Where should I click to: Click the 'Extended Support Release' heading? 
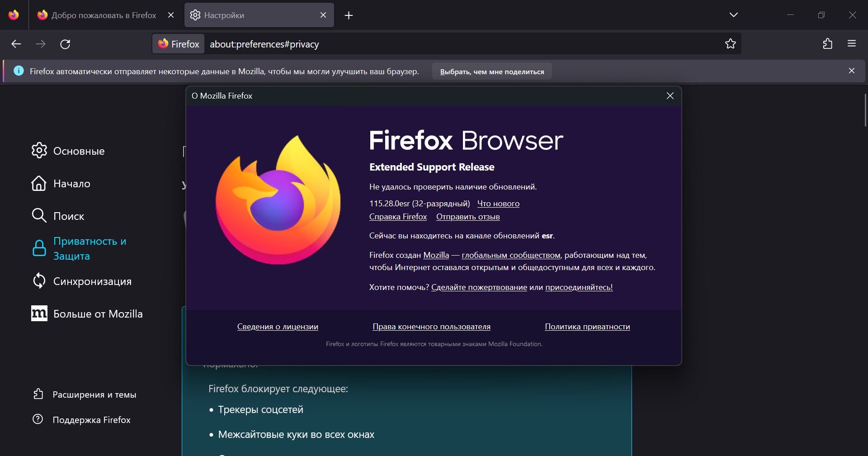tap(432, 167)
